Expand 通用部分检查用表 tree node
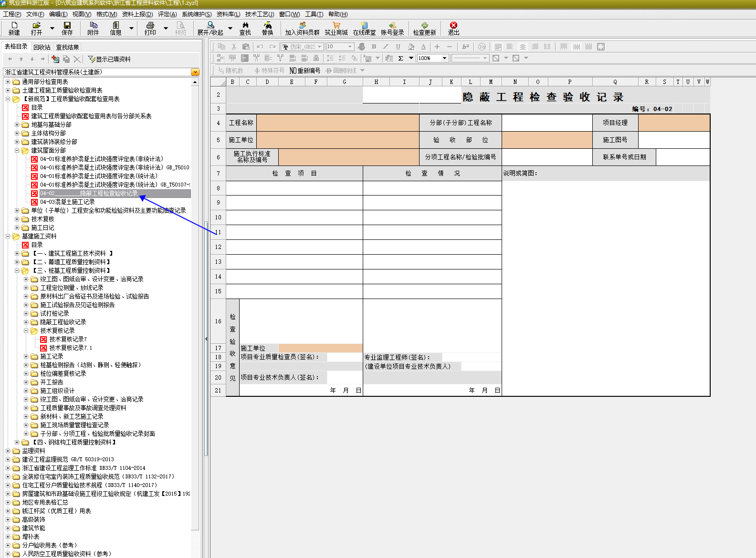The width and height of the screenshot is (756, 558). tap(8, 82)
